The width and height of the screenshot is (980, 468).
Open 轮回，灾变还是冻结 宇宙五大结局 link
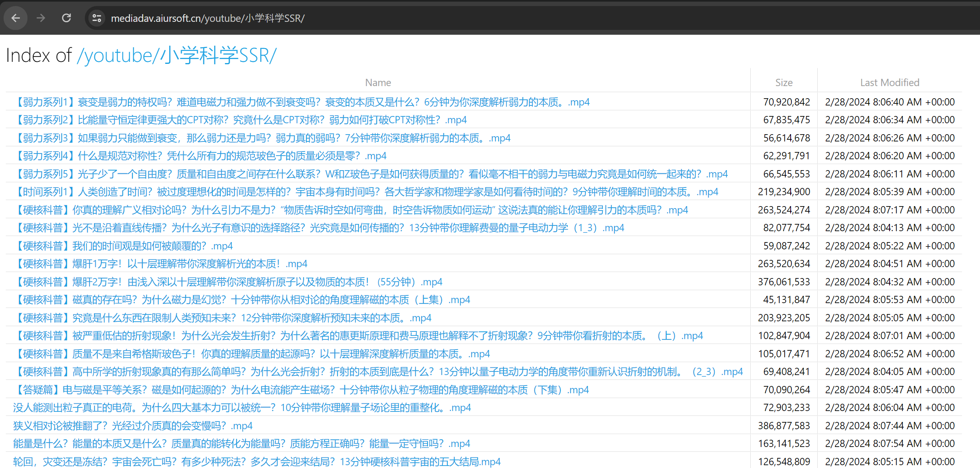(x=256, y=462)
